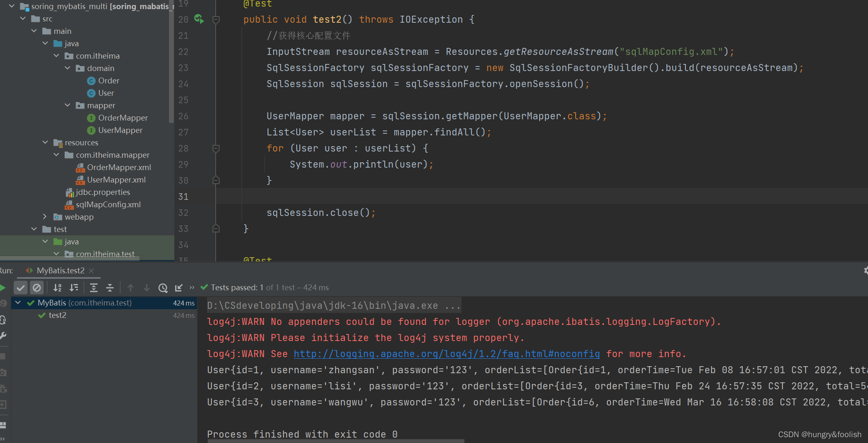Collapse the src folder
The width and height of the screenshot is (868, 443).
tap(23, 19)
